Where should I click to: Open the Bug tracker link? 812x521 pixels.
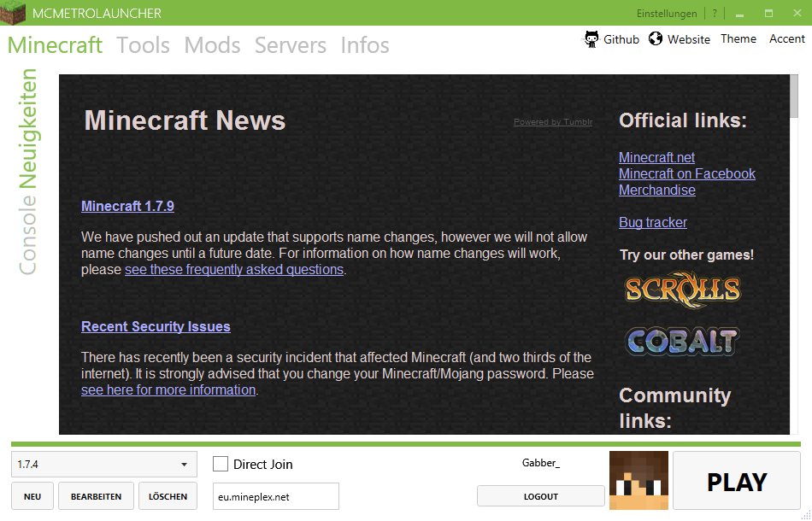coord(653,222)
